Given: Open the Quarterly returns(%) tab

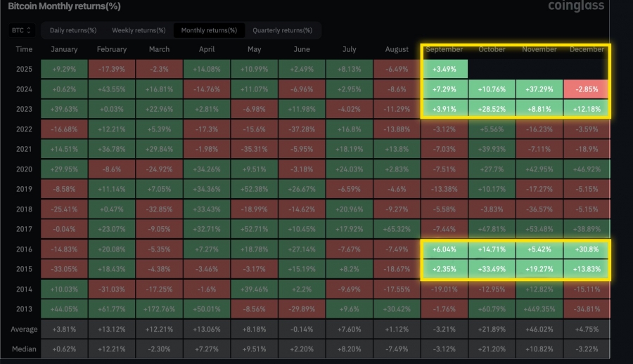Looking at the screenshot, I should point(282,30).
